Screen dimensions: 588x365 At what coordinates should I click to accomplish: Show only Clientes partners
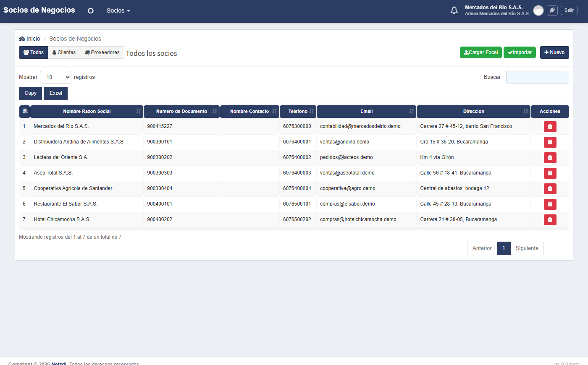click(64, 52)
